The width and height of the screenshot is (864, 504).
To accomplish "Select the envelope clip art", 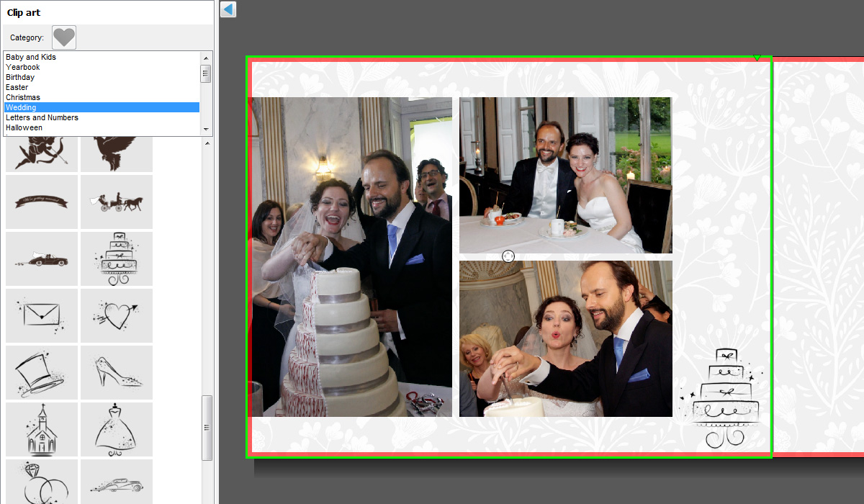I will [42, 315].
